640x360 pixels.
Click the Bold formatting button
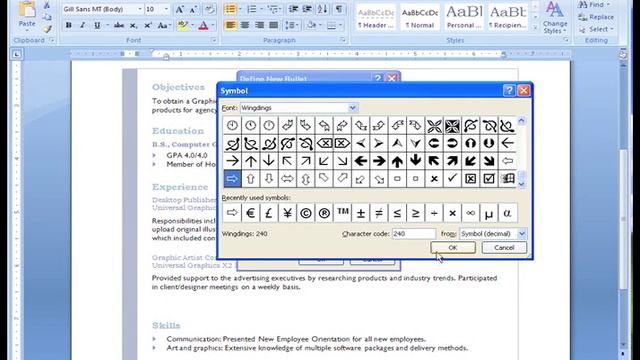[x=69, y=25]
